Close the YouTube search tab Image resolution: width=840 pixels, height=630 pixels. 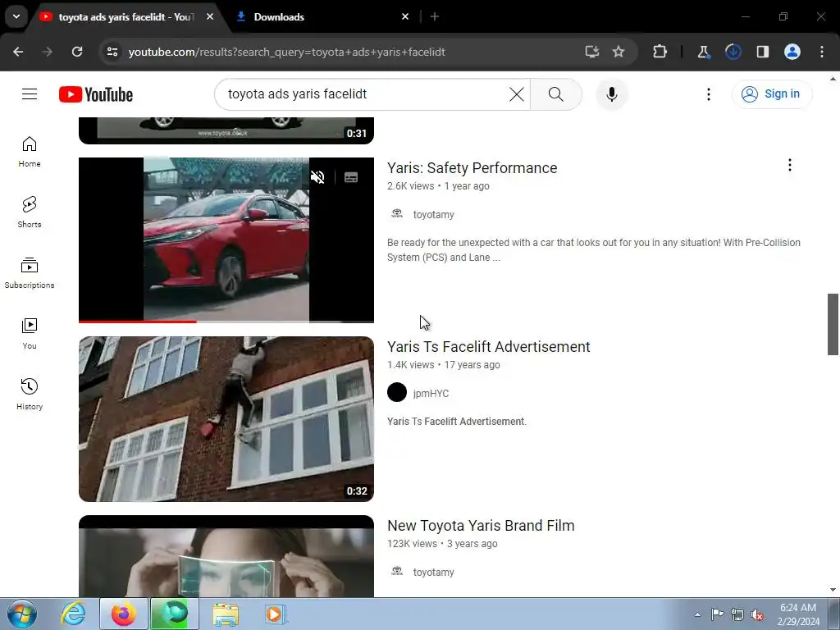210,17
